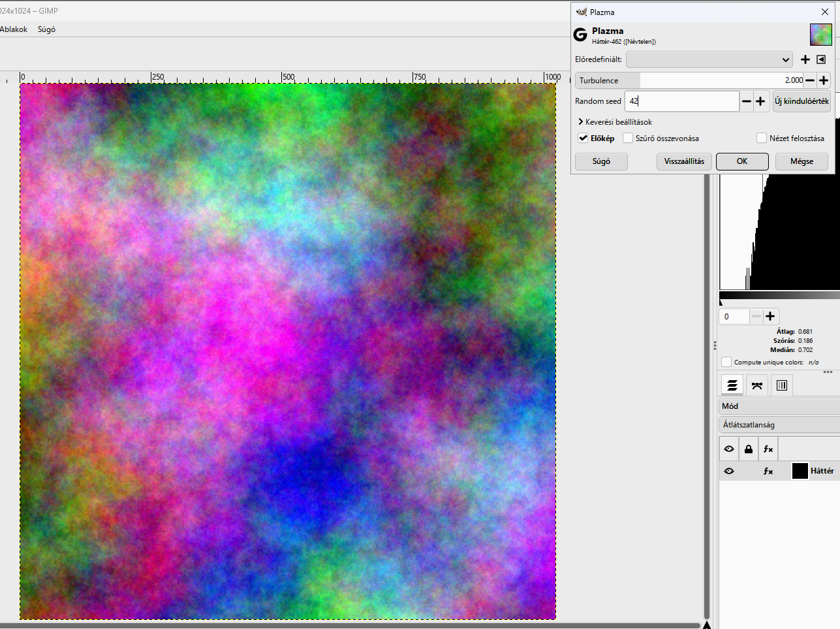
Task: Click the lock column header icon
Action: click(749, 449)
